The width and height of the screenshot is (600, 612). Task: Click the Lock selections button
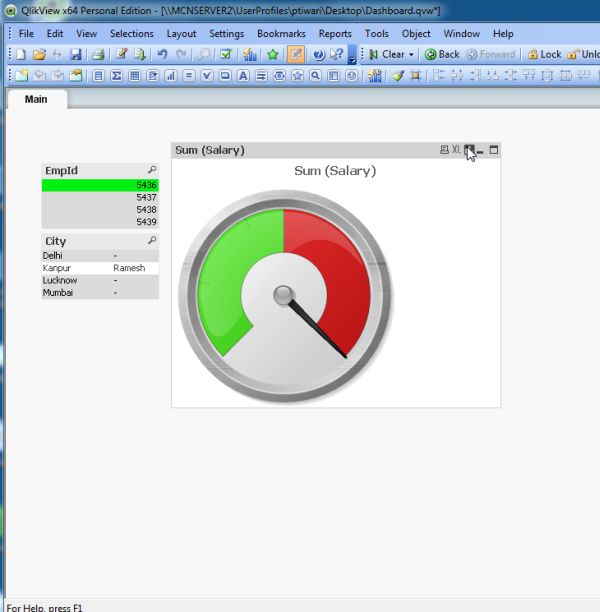(544, 54)
